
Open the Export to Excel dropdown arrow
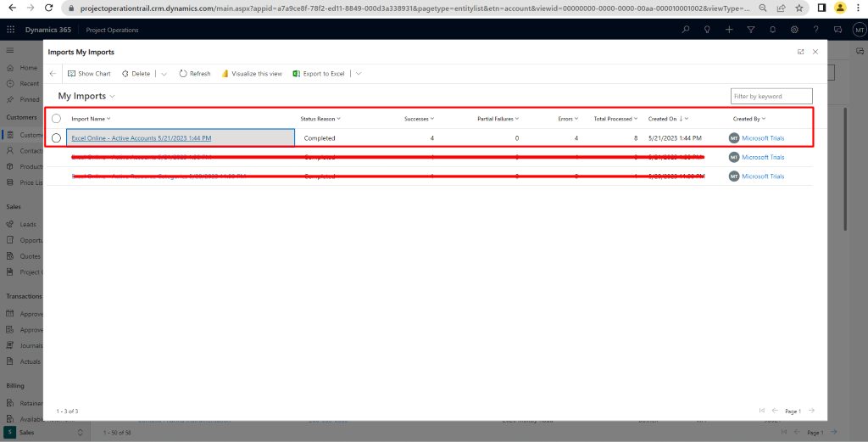click(359, 74)
